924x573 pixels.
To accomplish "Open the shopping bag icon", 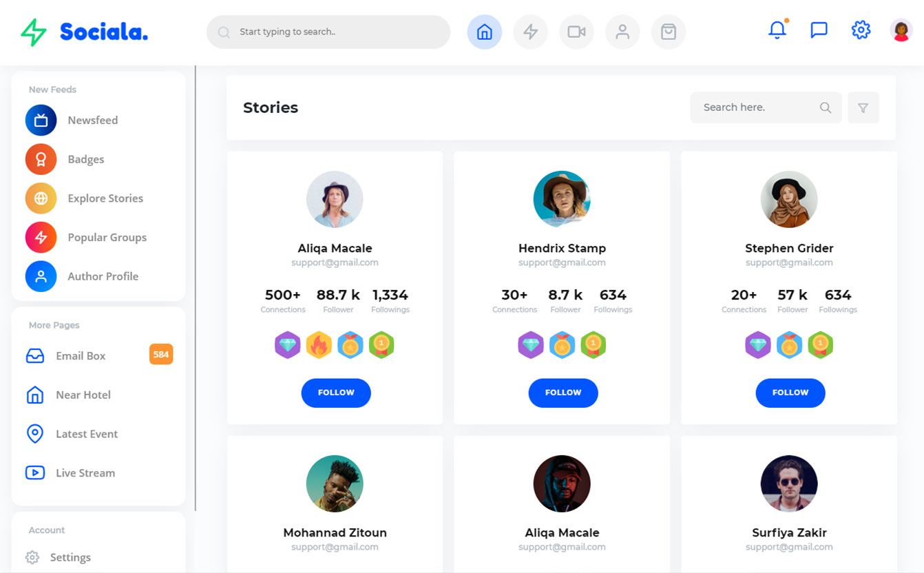I will [x=669, y=32].
